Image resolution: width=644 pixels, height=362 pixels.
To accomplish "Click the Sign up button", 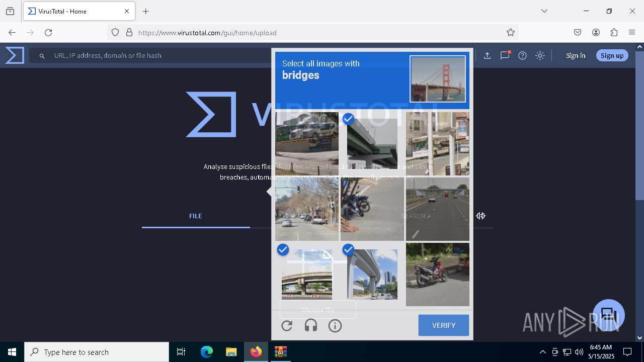I will click(x=612, y=56).
